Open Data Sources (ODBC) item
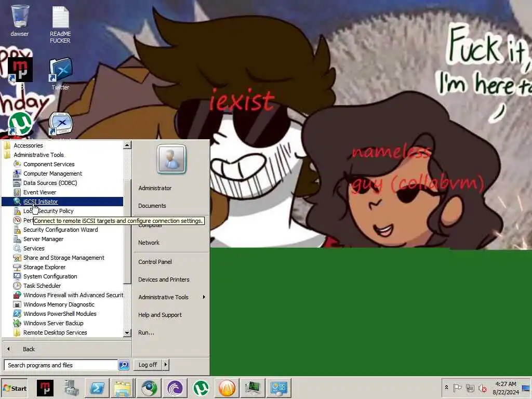The height and width of the screenshot is (399, 532). click(x=50, y=183)
